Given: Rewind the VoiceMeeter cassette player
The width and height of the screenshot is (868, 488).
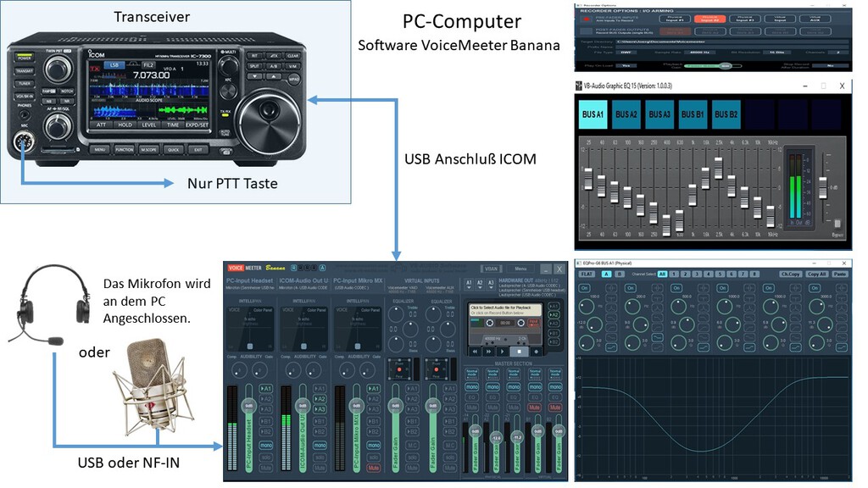Looking at the screenshot, I should coord(475,352).
